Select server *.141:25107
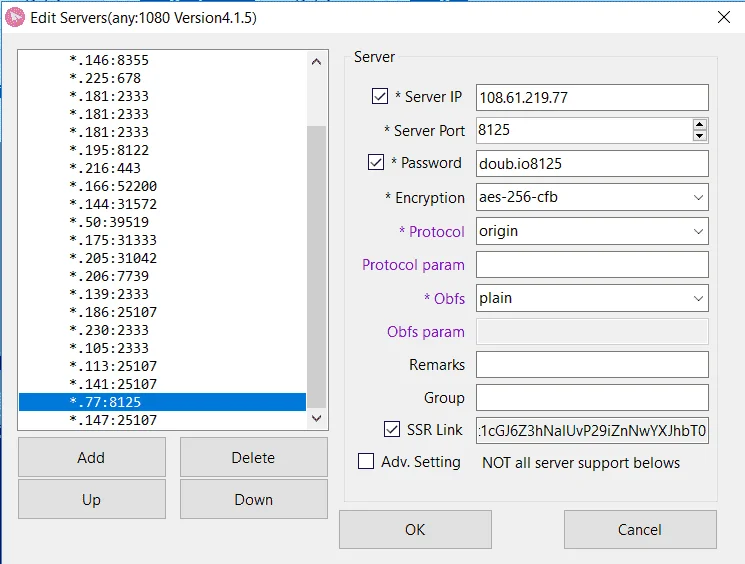 [x=162, y=384]
